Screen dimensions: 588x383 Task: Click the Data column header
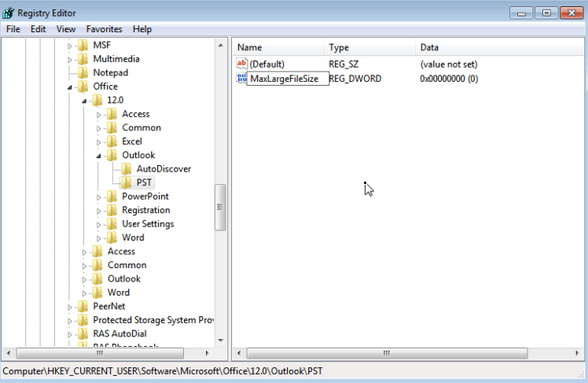coord(499,47)
